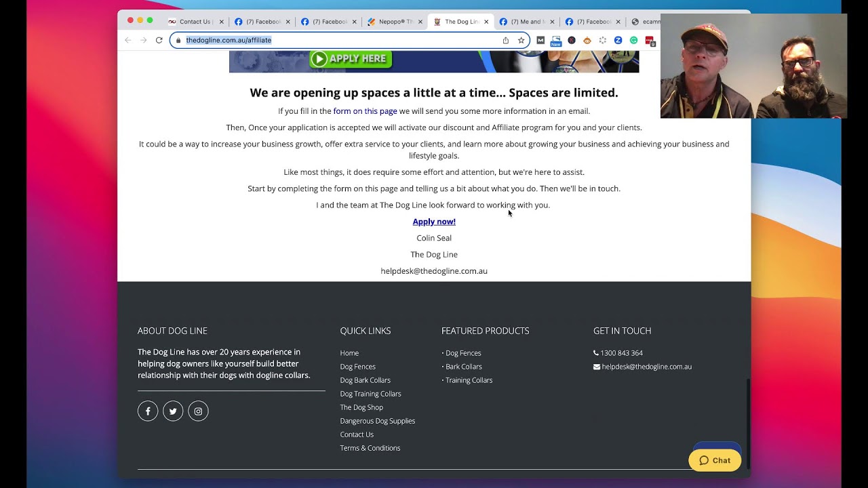Click the green "Apply Here" banner button

pyautogui.click(x=351, y=59)
